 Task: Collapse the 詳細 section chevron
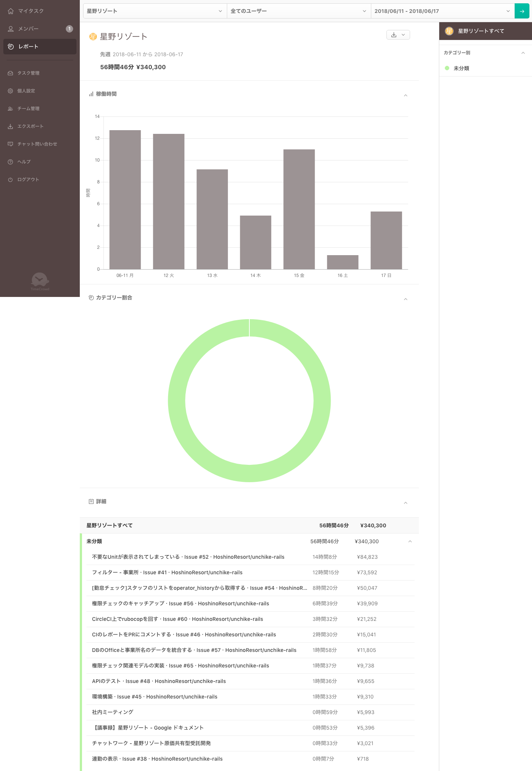(x=406, y=503)
